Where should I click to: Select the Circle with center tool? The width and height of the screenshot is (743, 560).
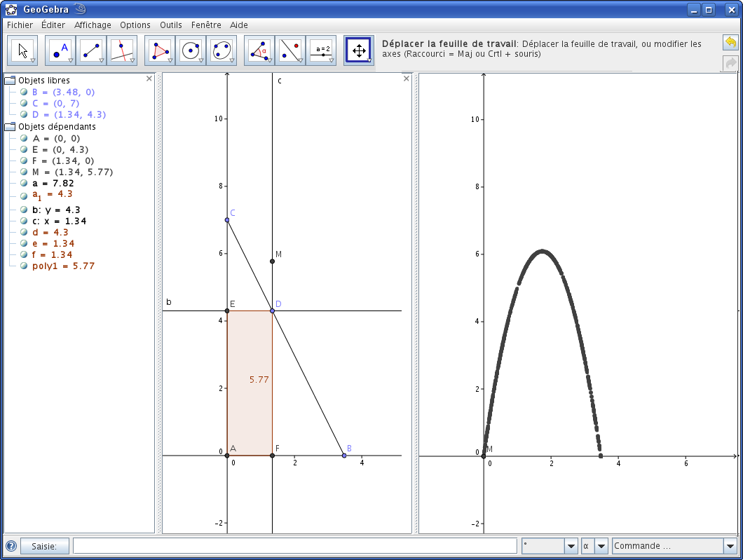[x=191, y=50]
